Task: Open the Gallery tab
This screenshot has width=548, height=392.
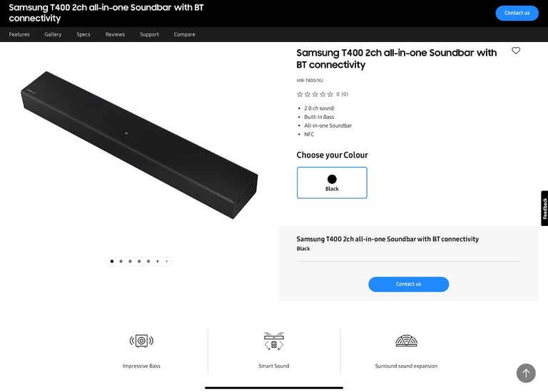Action: pos(53,34)
